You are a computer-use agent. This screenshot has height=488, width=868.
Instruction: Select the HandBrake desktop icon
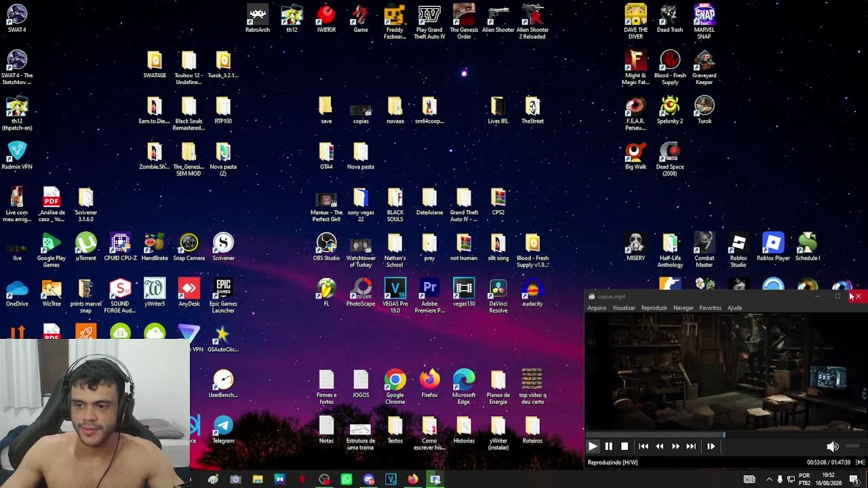(155, 247)
